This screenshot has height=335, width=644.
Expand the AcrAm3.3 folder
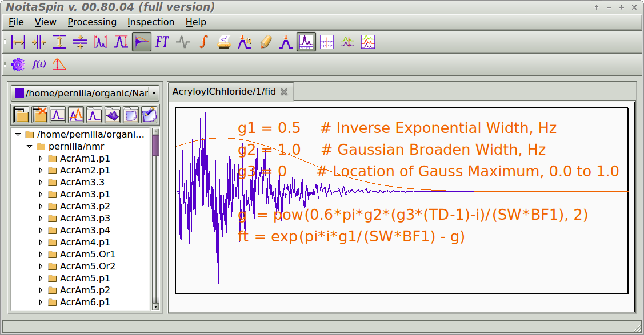click(x=41, y=182)
